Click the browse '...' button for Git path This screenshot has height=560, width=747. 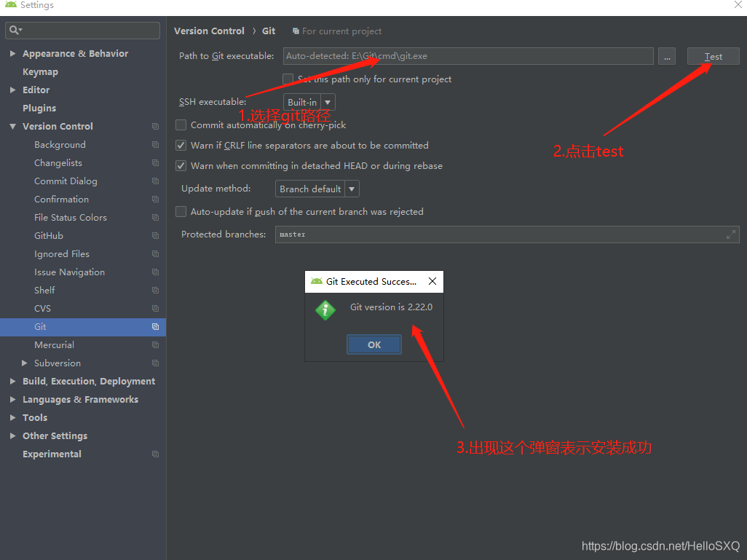(667, 56)
